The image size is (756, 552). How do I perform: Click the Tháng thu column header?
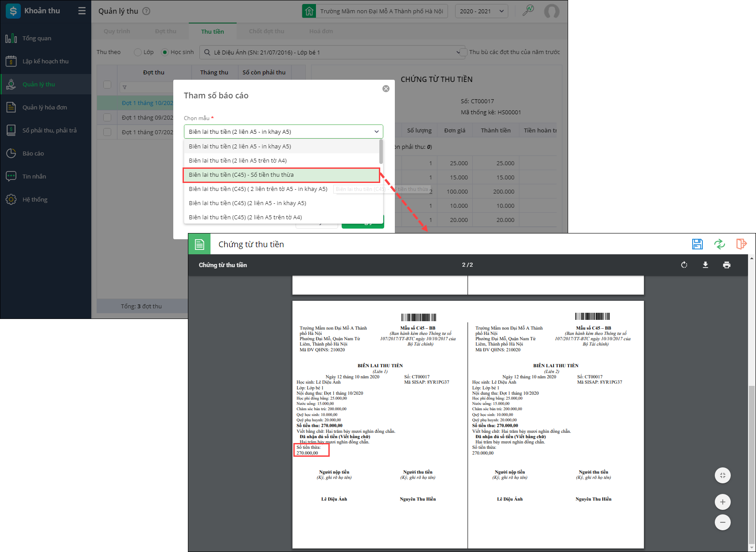click(214, 72)
